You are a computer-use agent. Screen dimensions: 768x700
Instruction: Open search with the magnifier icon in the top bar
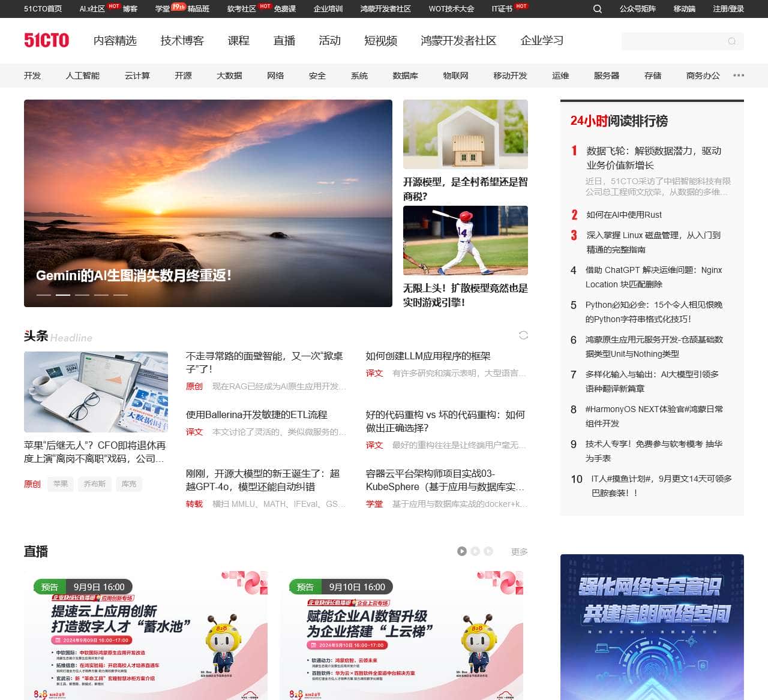pos(597,10)
